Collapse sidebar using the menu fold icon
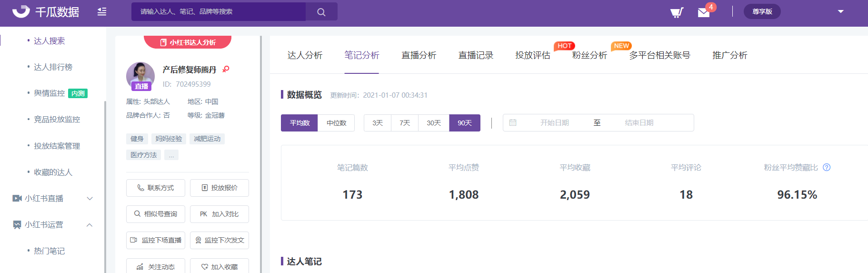This screenshot has width=868, height=273. (x=102, y=12)
